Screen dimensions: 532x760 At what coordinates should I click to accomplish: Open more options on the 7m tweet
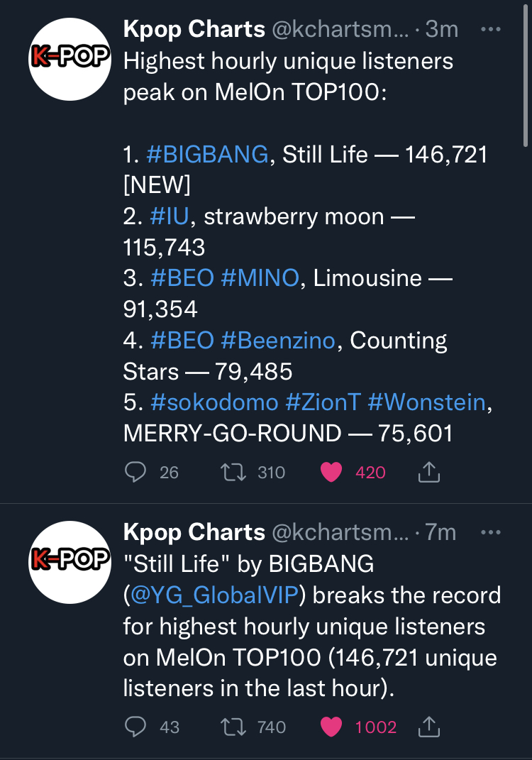tap(490, 532)
